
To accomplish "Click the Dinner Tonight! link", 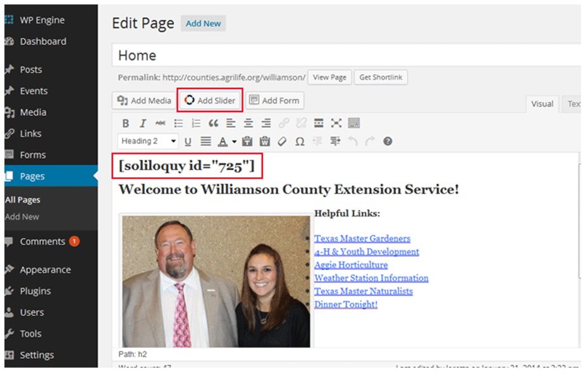I will click(346, 304).
